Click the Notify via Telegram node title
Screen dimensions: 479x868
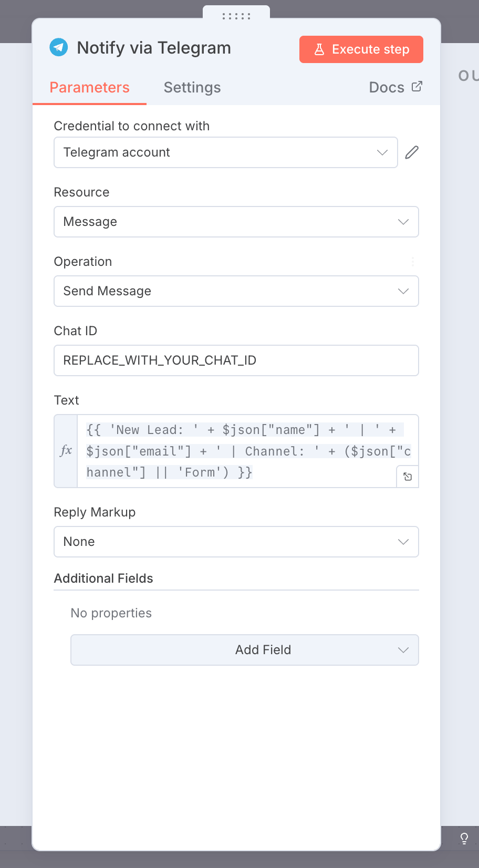point(154,48)
